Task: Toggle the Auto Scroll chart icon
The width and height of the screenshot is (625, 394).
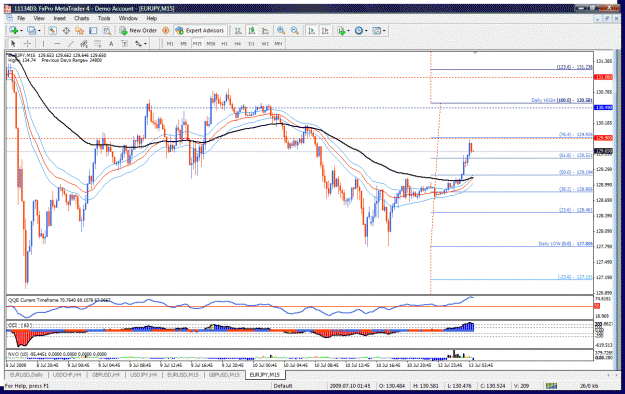Action: [312, 30]
